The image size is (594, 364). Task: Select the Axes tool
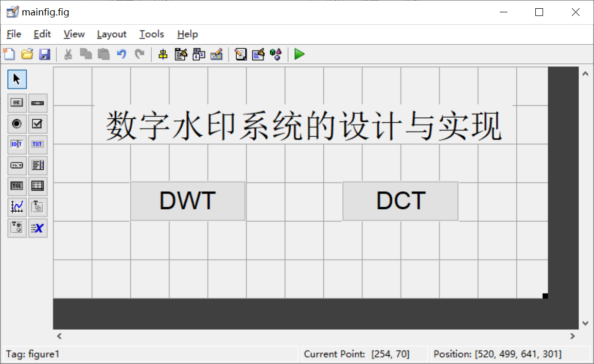[x=16, y=207]
